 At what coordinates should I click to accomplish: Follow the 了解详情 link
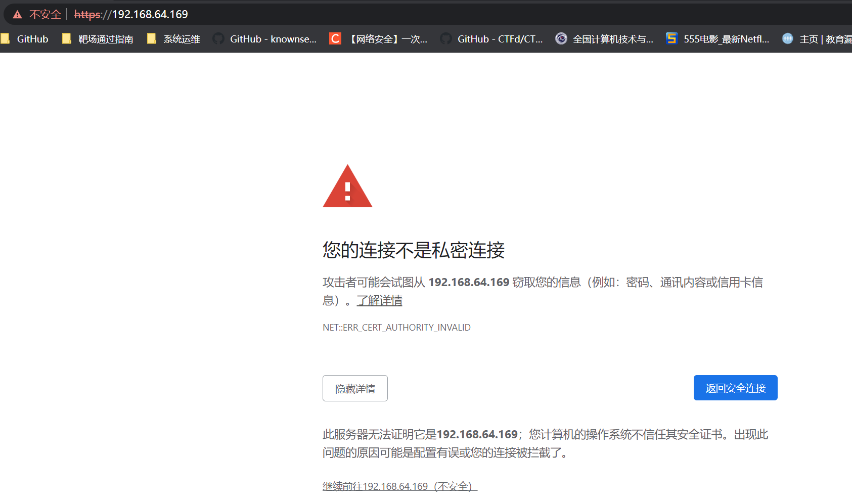click(x=379, y=301)
